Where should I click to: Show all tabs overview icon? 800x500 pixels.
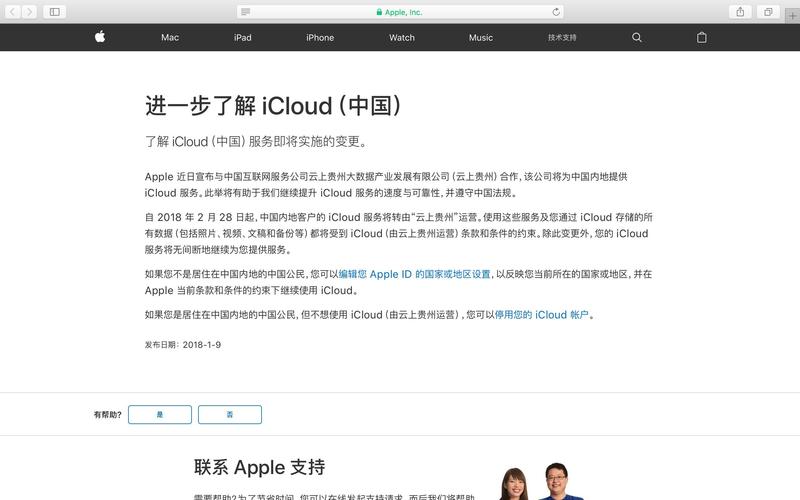[x=768, y=12]
